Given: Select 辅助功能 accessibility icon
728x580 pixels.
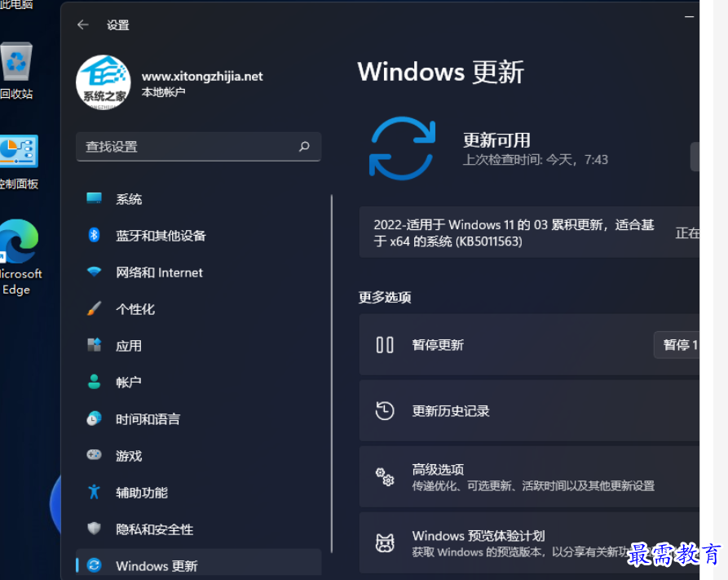Looking at the screenshot, I should coord(95,492).
